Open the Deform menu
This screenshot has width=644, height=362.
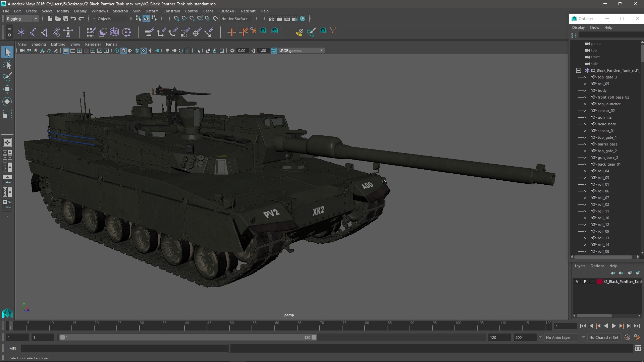[x=152, y=11]
